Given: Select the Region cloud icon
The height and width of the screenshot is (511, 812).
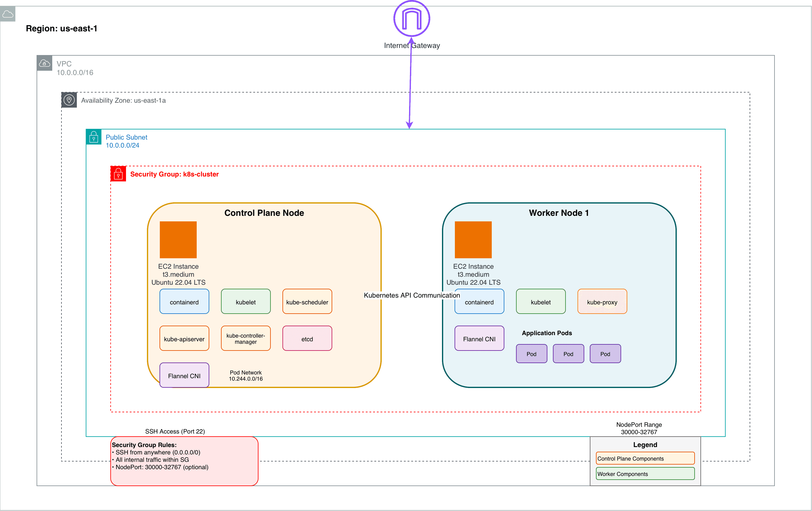Looking at the screenshot, I should tap(7, 14).
